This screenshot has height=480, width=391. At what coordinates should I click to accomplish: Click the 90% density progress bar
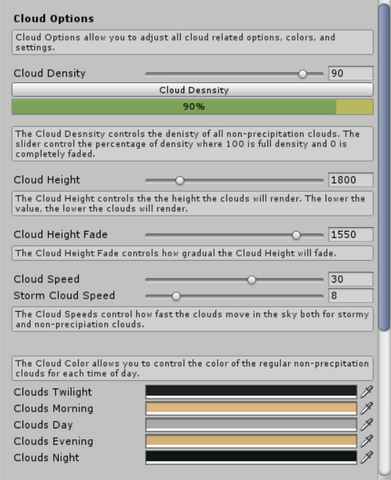(193, 107)
